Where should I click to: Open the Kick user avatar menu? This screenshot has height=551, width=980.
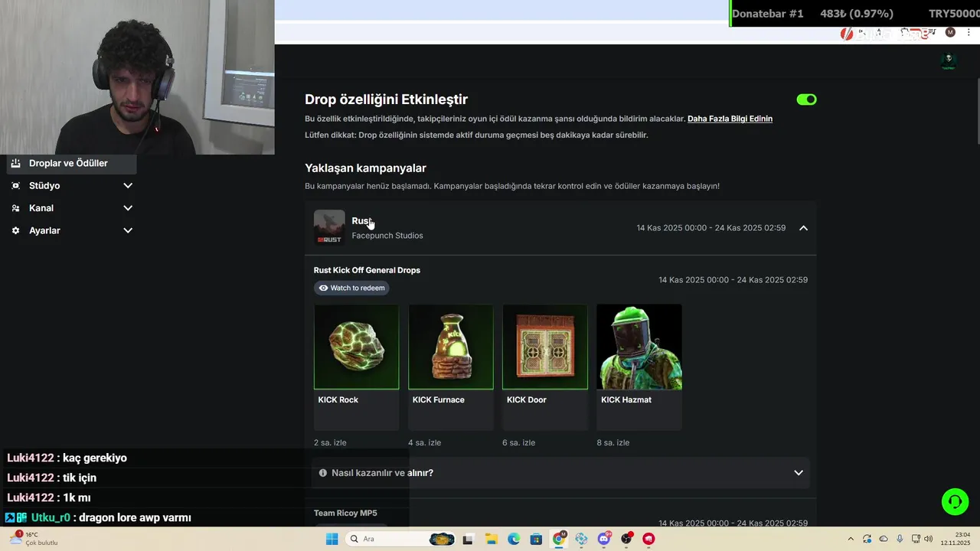[949, 61]
